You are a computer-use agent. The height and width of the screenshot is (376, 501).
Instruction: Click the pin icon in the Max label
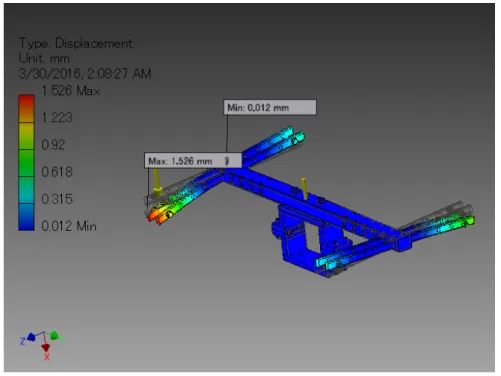[x=226, y=161]
